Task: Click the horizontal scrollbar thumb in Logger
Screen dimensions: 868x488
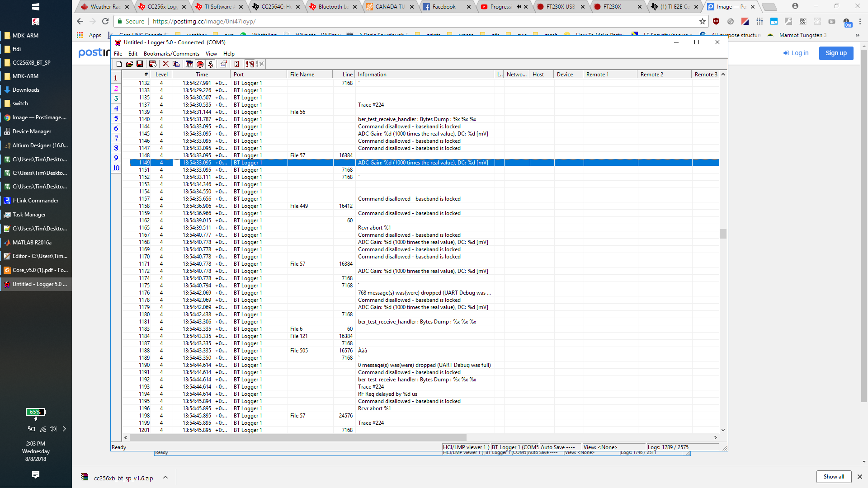Action: coord(297,437)
